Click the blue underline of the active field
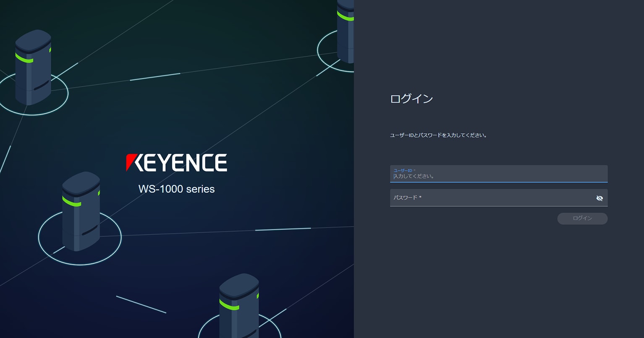 click(x=497, y=182)
